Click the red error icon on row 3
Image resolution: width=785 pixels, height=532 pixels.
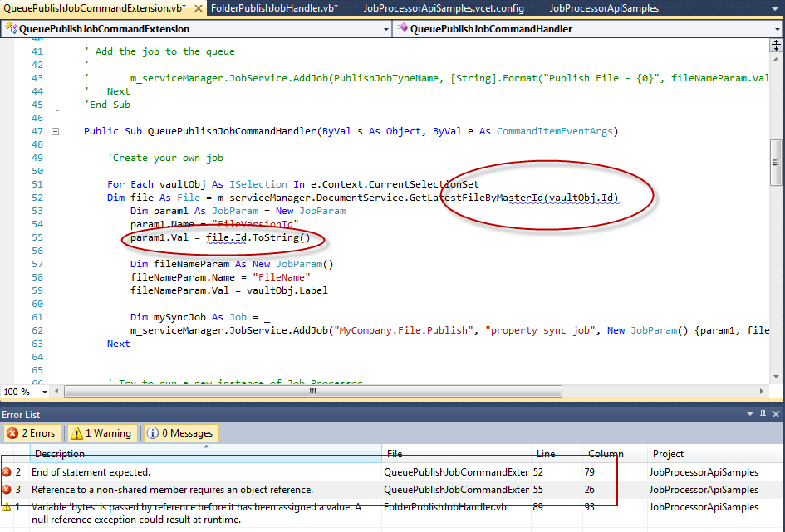point(7,490)
